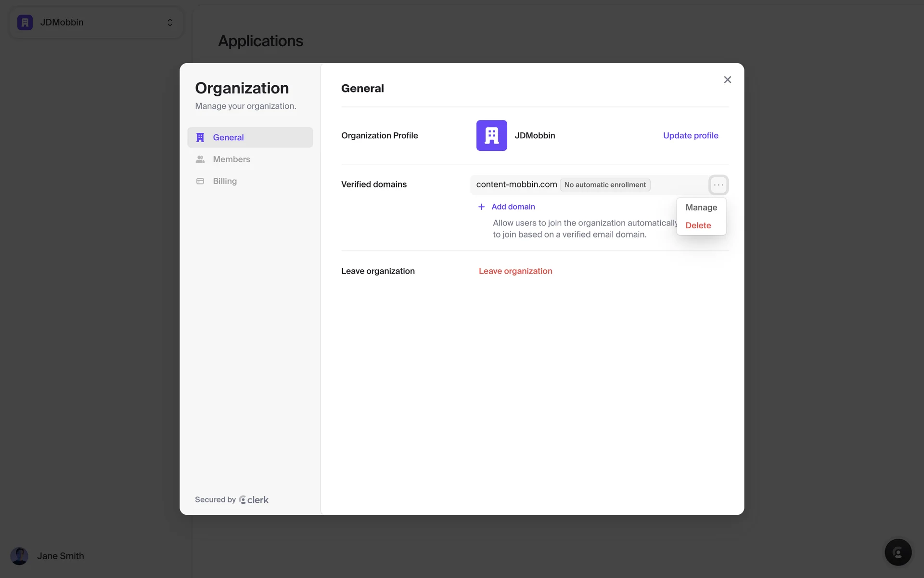
Task: Click the No automatic enrollment badge
Action: tap(604, 185)
